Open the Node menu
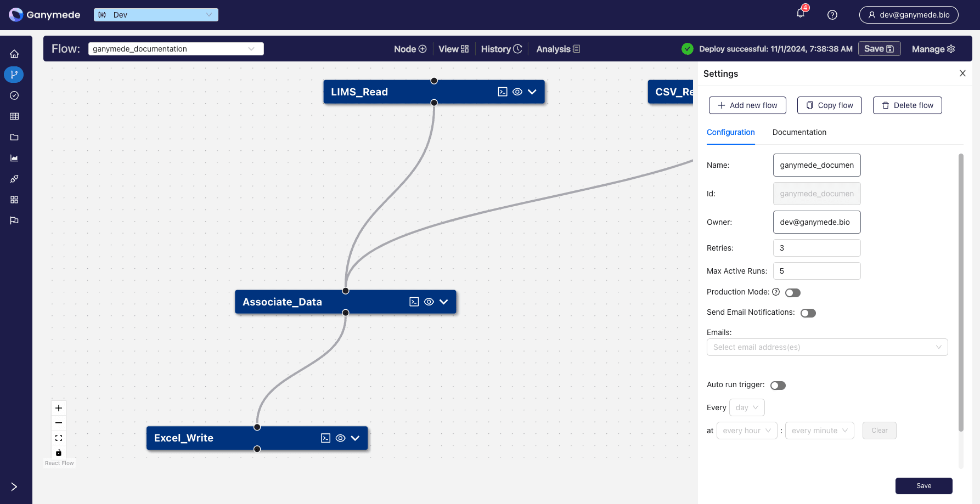 (410, 49)
